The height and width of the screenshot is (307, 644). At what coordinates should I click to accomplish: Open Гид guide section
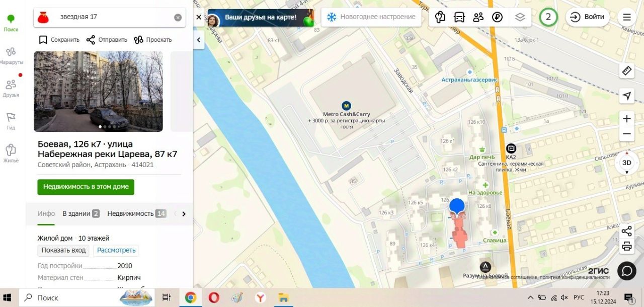(x=11, y=121)
